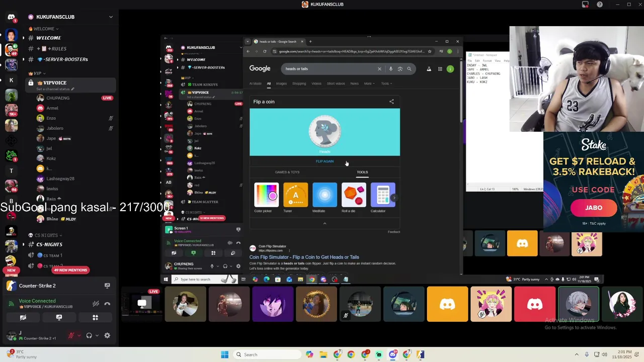Open input device options arrow beside microphone
Screen dimensions: 644x362
click(78, 335)
